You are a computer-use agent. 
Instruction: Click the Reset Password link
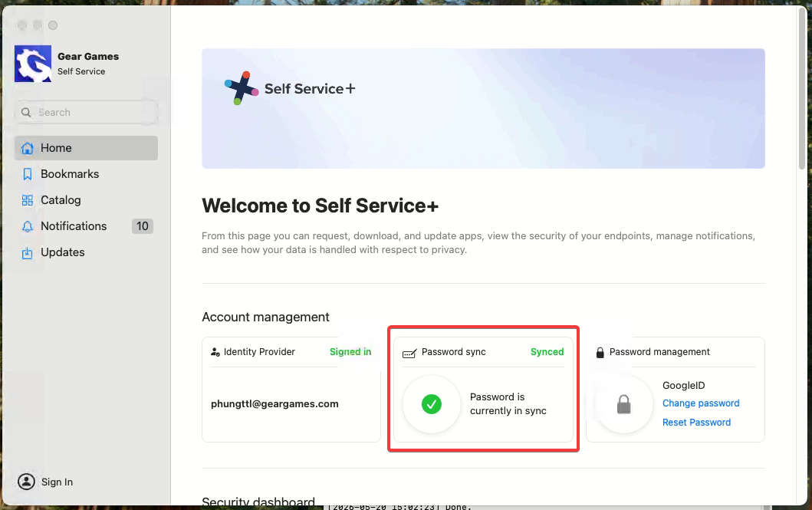[696, 423]
